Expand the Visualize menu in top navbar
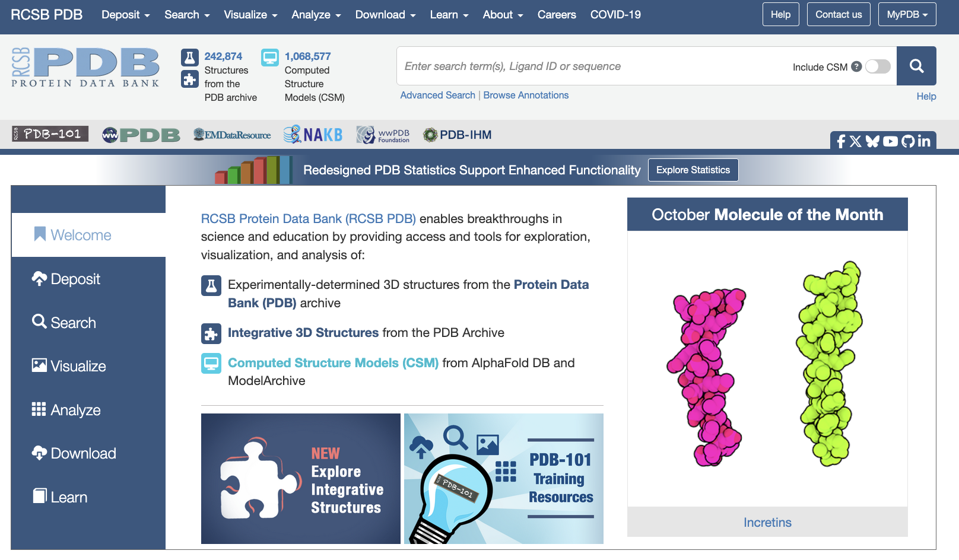 click(x=250, y=15)
